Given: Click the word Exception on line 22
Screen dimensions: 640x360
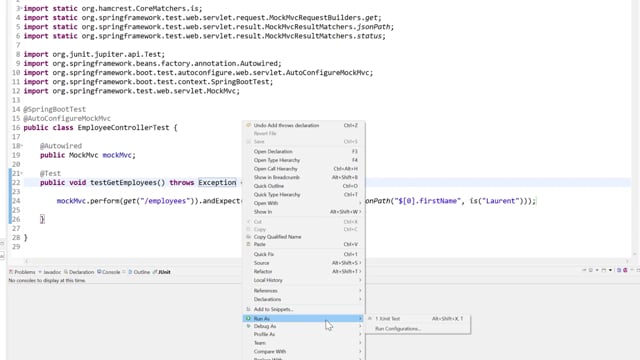Looking at the screenshot, I should [x=217, y=182].
